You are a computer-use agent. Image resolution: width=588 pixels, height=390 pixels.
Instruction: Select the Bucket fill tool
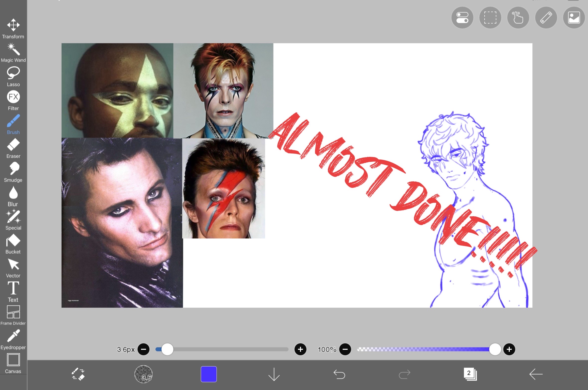pyautogui.click(x=13, y=244)
